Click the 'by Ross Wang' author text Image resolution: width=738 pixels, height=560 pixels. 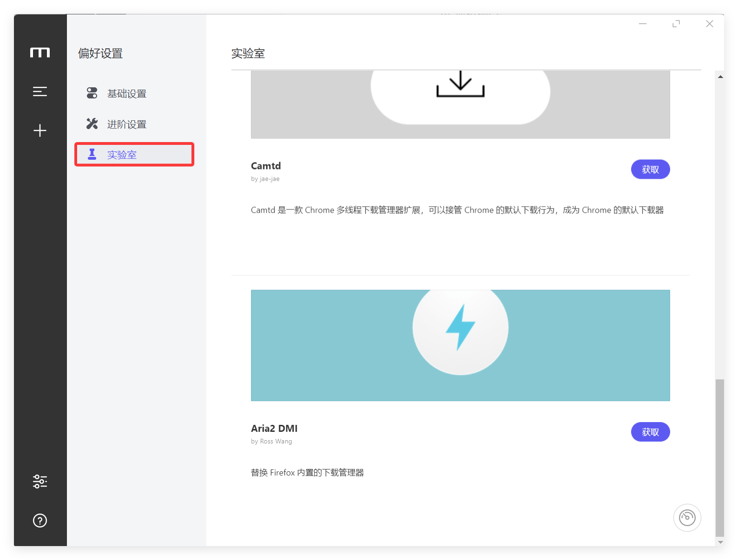coord(271,441)
